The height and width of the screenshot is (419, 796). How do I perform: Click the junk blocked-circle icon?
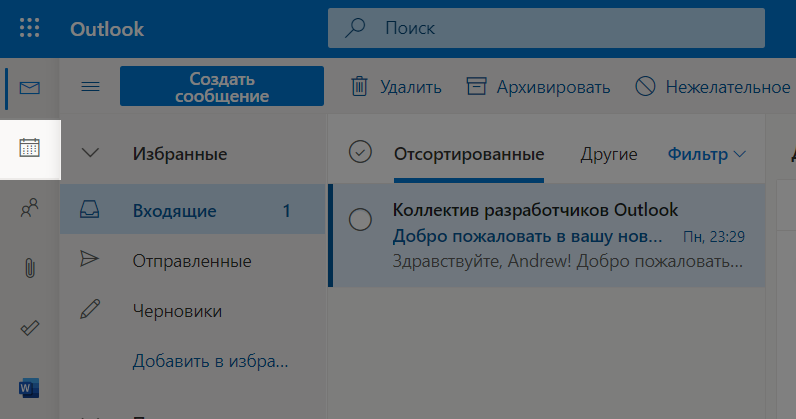click(645, 86)
